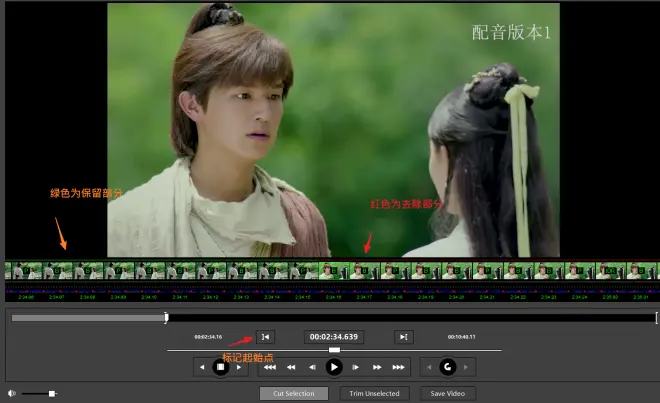Image resolution: width=660 pixels, height=403 pixels.
Task: Select the filmstrip frame above 2:34:20
Action: pyautogui.click(x=457, y=271)
